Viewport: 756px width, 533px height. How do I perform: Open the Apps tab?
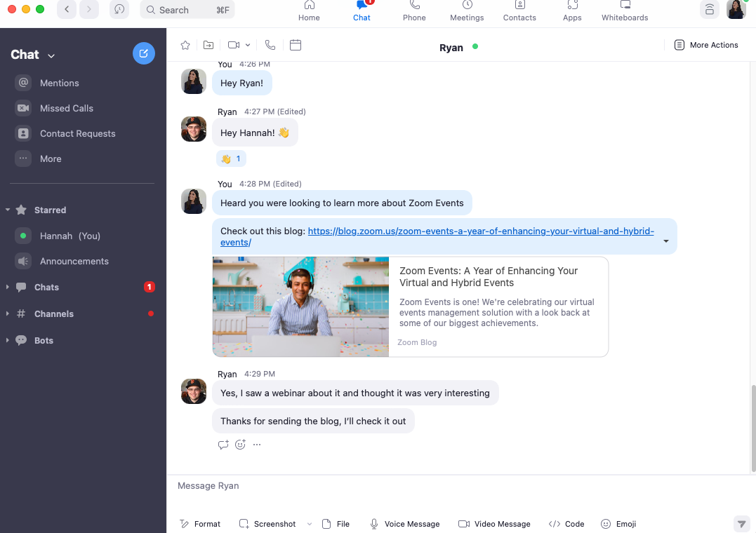pyautogui.click(x=572, y=11)
